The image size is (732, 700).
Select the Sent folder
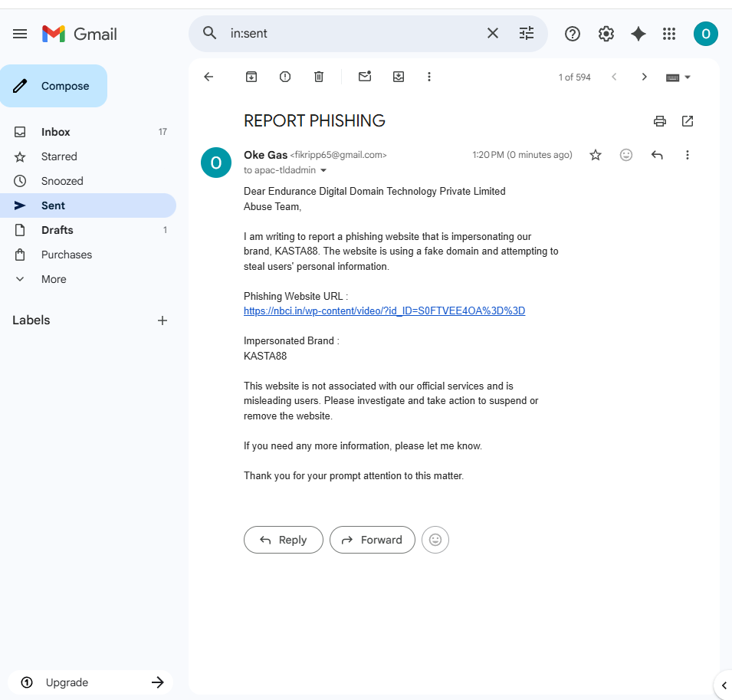88,205
